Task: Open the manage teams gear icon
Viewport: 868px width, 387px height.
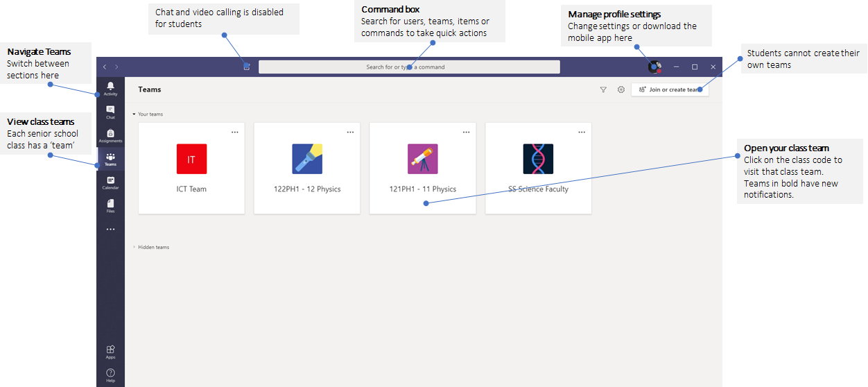Action: click(x=621, y=89)
